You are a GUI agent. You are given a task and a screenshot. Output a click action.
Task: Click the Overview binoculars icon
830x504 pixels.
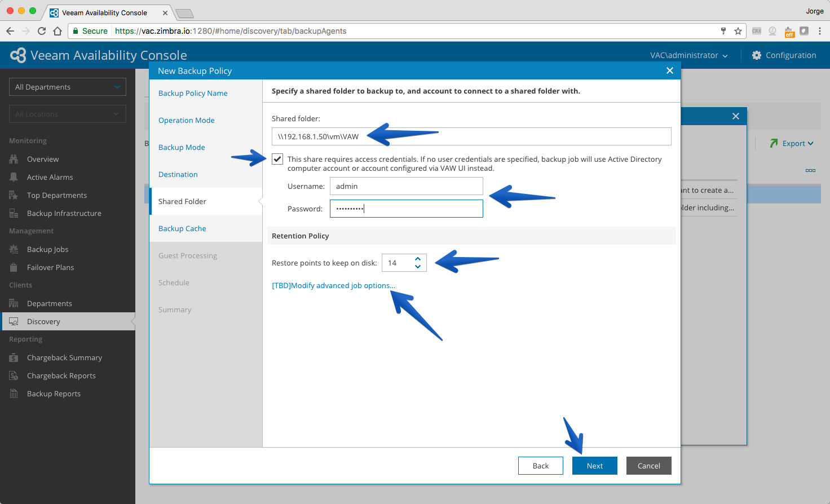[14, 159]
